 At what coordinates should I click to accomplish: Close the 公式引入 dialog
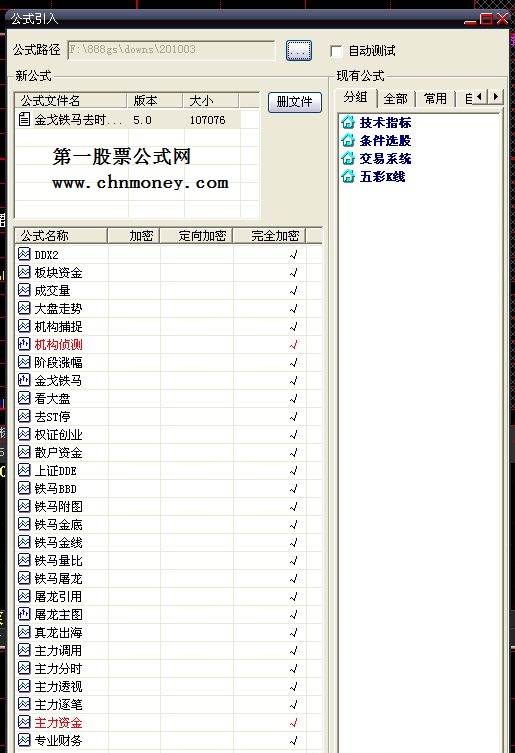coord(502,19)
